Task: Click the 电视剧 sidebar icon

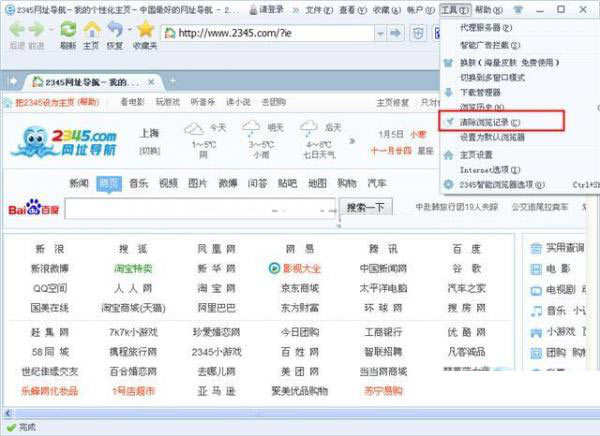Action: (536, 291)
